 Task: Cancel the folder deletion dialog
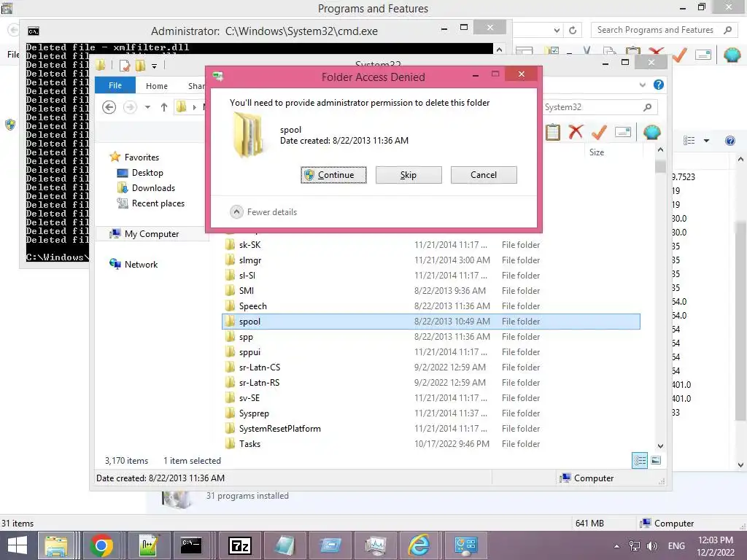click(484, 175)
